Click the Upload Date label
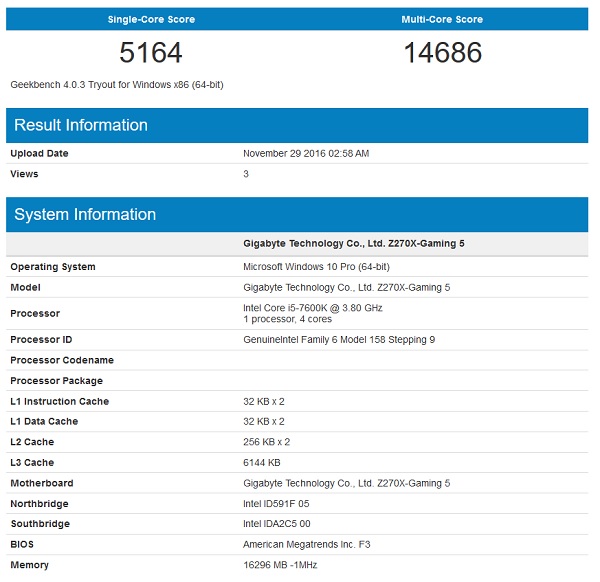The width and height of the screenshot is (600, 582). point(39,153)
